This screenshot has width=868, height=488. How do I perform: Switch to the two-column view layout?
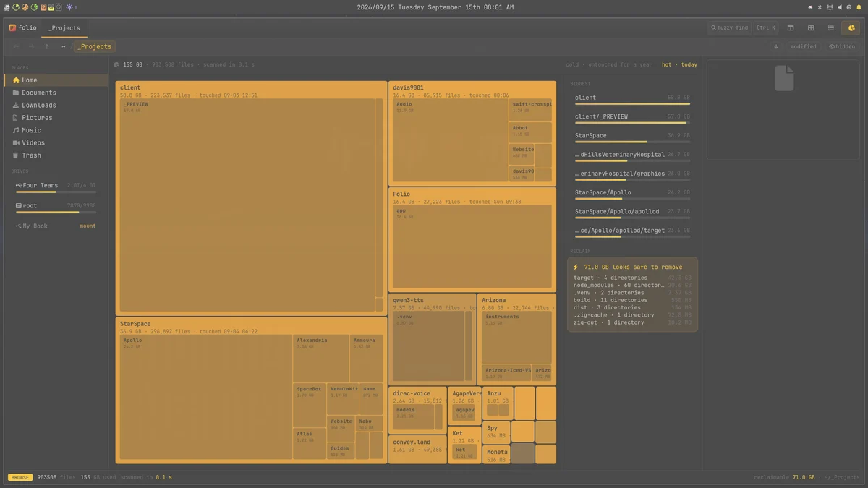[791, 28]
